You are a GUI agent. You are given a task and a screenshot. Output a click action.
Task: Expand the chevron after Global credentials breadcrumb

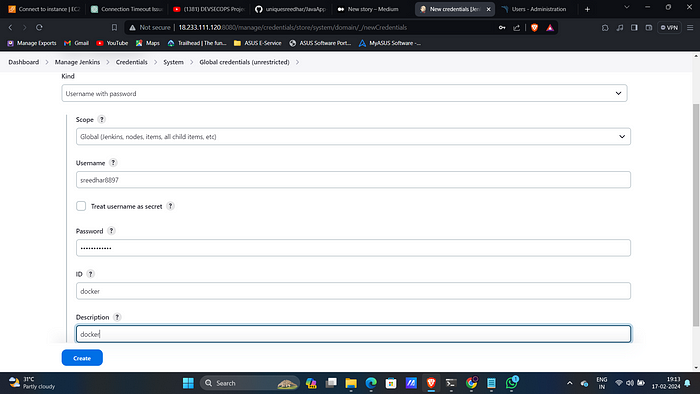tap(297, 62)
